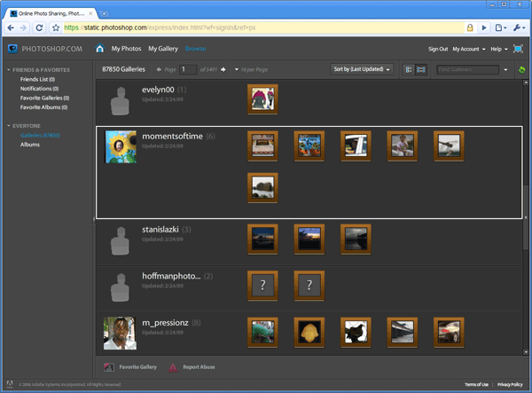Open Favorite Albums (0)
The width and height of the screenshot is (532, 393).
click(x=43, y=107)
